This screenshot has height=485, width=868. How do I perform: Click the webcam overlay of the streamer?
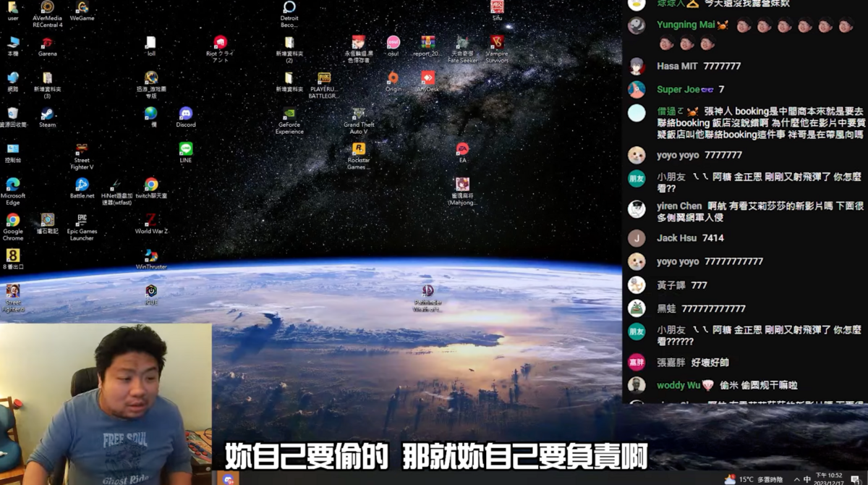click(106, 404)
